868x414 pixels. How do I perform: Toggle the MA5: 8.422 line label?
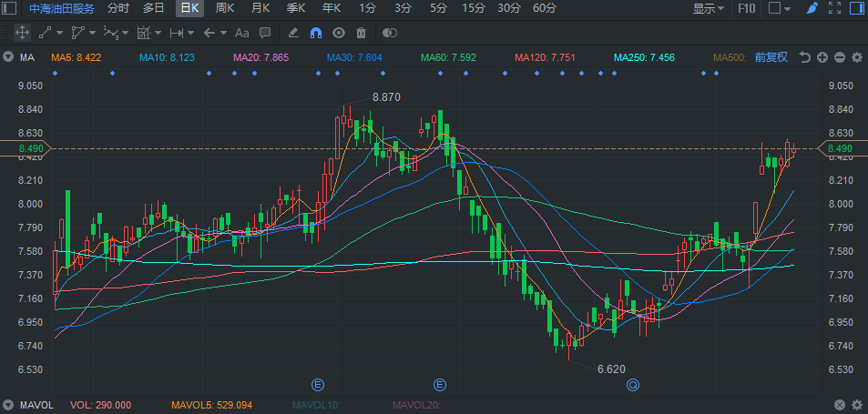point(77,57)
